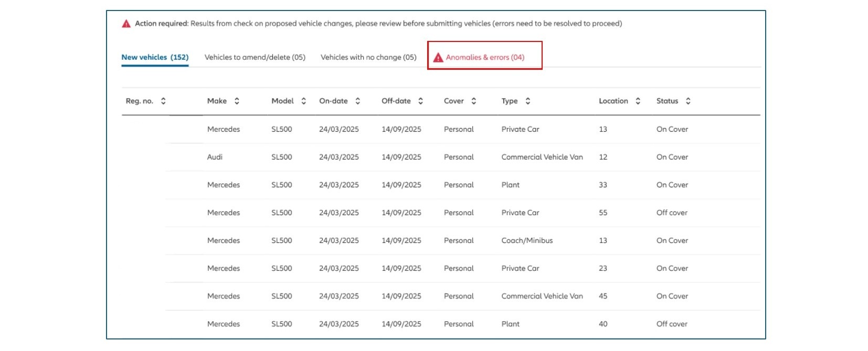
Task: Select Private Car in the location 55 row
Action: click(520, 212)
